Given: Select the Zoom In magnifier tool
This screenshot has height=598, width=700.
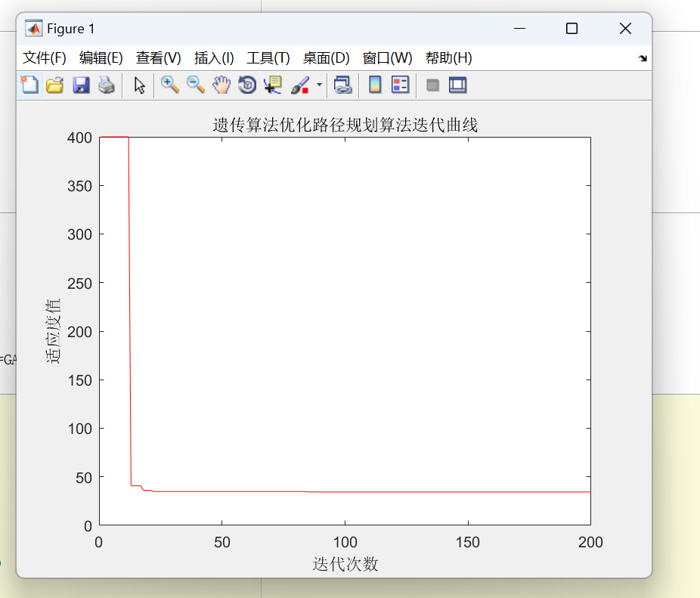Looking at the screenshot, I should click(170, 85).
